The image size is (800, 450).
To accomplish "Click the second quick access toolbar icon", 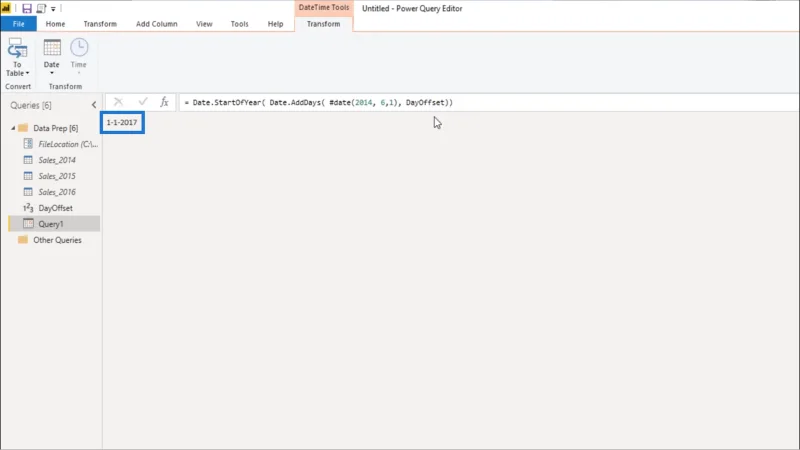I will point(41,8).
